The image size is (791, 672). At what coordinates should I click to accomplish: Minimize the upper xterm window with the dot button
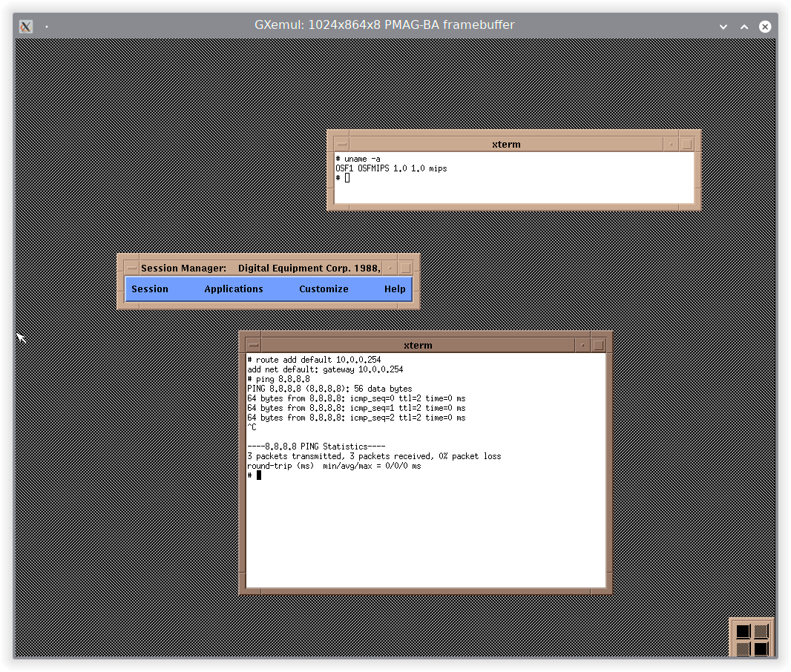pyautogui.click(x=671, y=145)
